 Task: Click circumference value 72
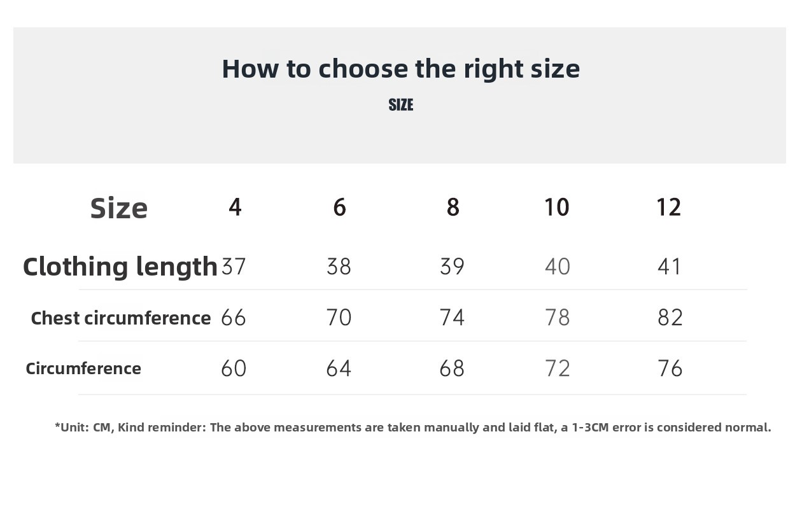558,368
